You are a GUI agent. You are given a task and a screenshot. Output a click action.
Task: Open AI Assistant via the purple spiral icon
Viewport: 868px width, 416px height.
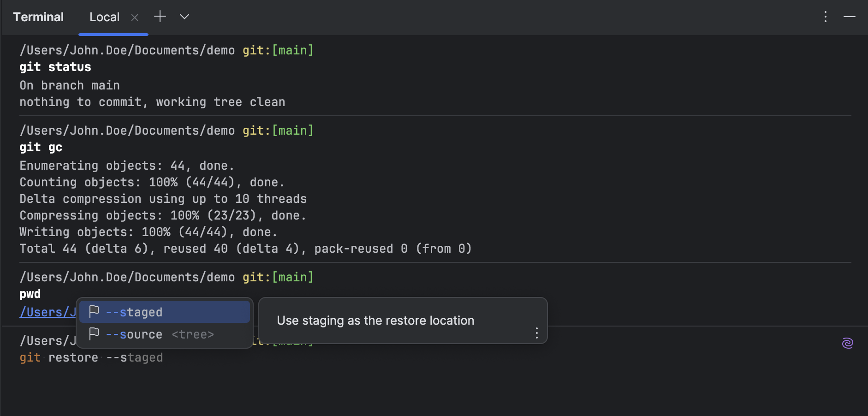848,343
